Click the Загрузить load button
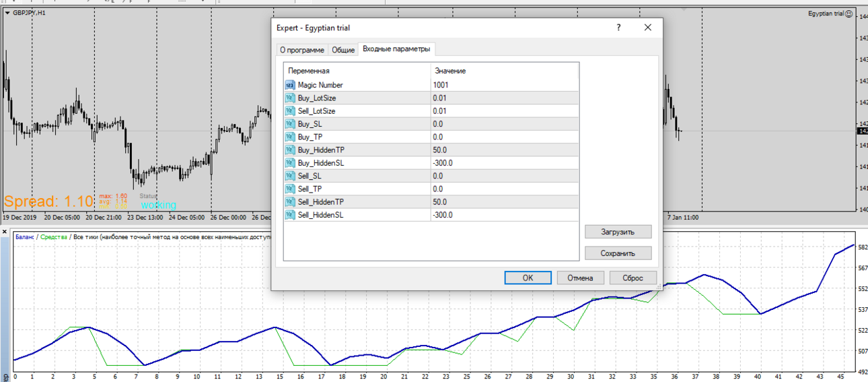 [618, 232]
